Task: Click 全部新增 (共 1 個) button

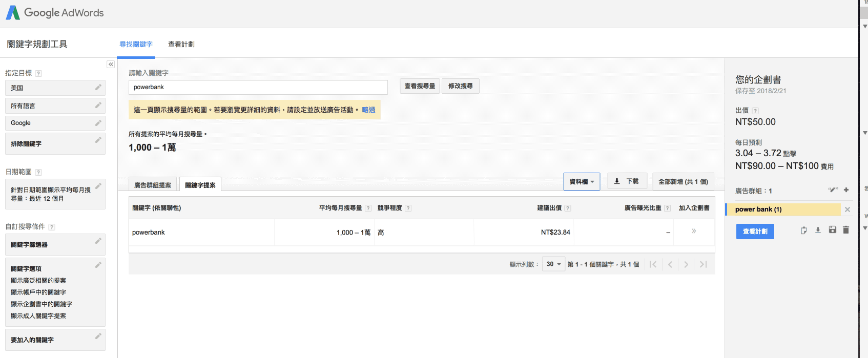Action: tap(683, 182)
